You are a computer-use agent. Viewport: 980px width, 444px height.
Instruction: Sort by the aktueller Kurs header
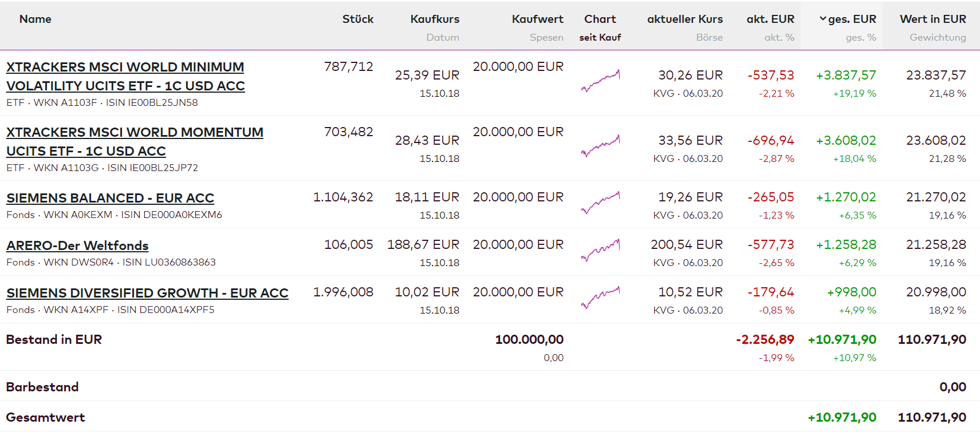point(684,19)
